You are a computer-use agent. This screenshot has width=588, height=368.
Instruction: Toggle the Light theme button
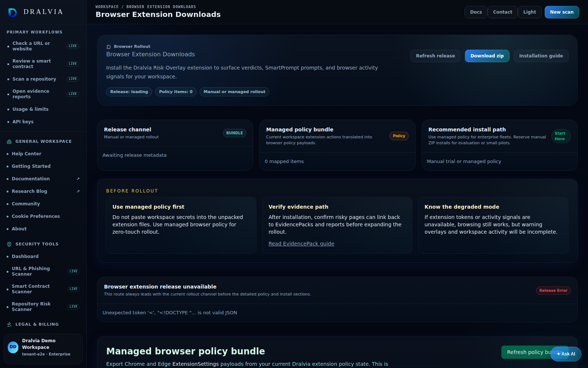(x=530, y=12)
